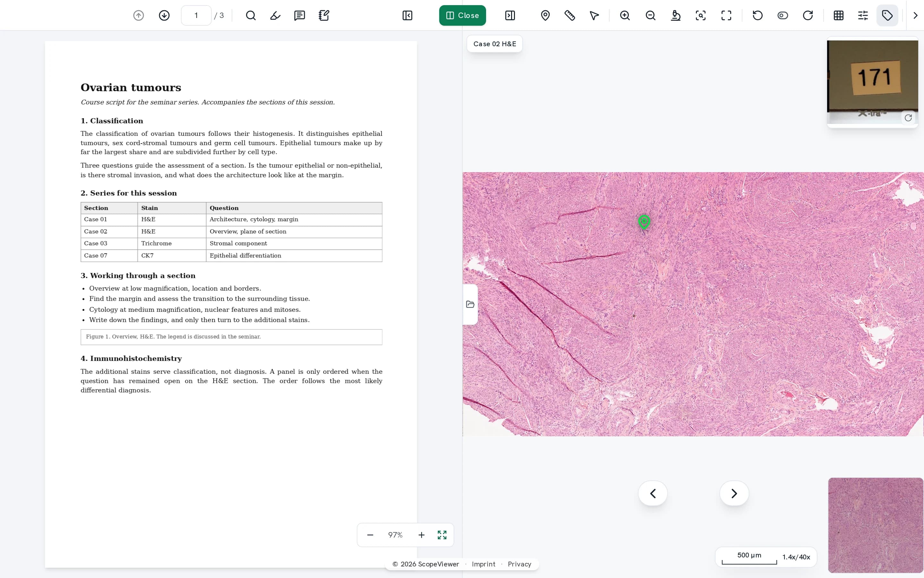Select the pin marker annotation tool

tap(545, 15)
